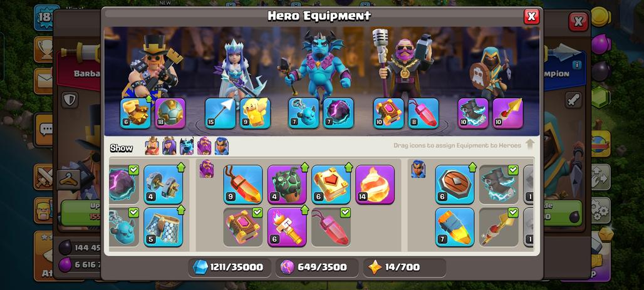Toggle Grand Warden filter in Show row
Image resolution: width=644 pixels, height=290 pixels.
pyautogui.click(x=204, y=146)
